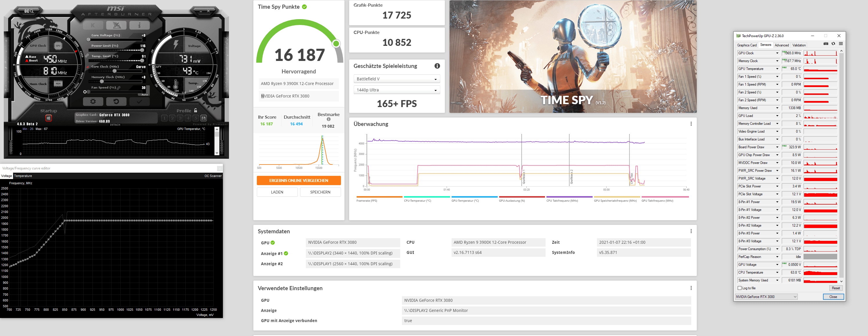
Task: Click the LADEN button
Action: [x=277, y=192]
